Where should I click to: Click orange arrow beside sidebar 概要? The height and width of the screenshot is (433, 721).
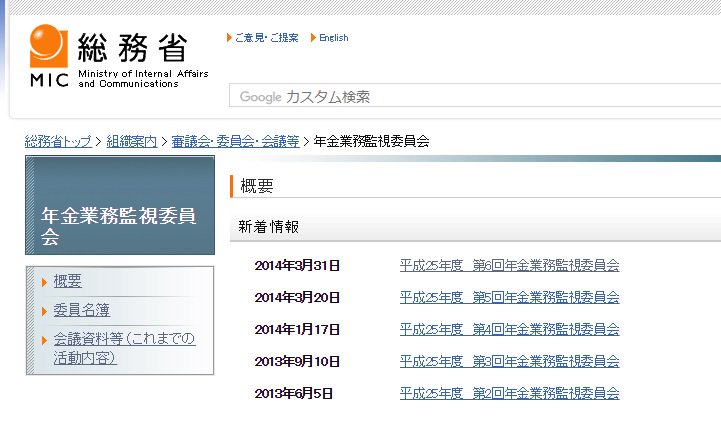pos(45,282)
